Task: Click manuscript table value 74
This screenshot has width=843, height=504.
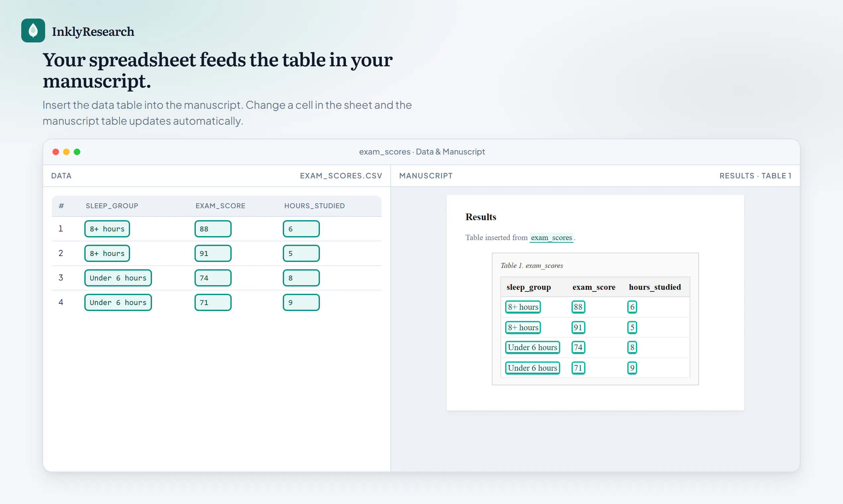Action: [578, 347]
